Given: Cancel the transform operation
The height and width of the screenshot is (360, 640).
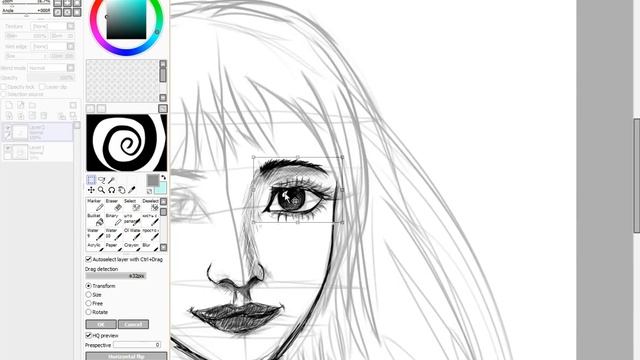Looking at the screenshot, I should (133, 324).
